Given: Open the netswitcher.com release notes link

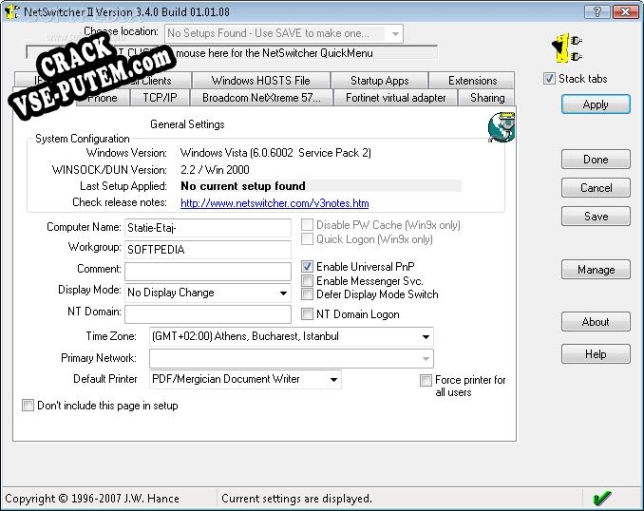Looking at the screenshot, I should click(x=274, y=203).
